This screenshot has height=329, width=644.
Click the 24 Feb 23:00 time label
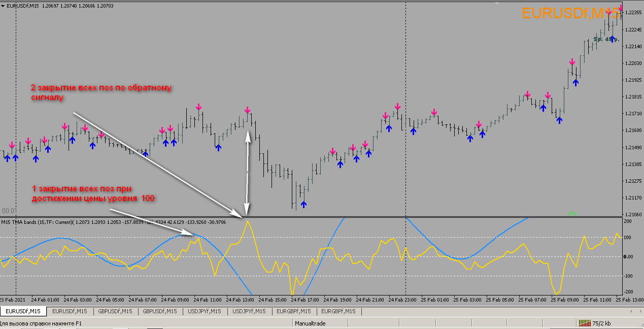click(403, 300)
